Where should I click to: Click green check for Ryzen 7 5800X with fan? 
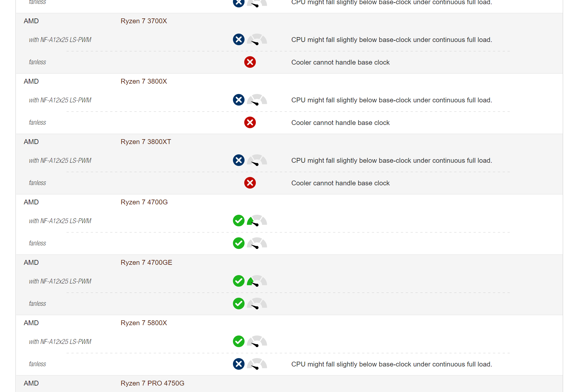coord(239,341)
